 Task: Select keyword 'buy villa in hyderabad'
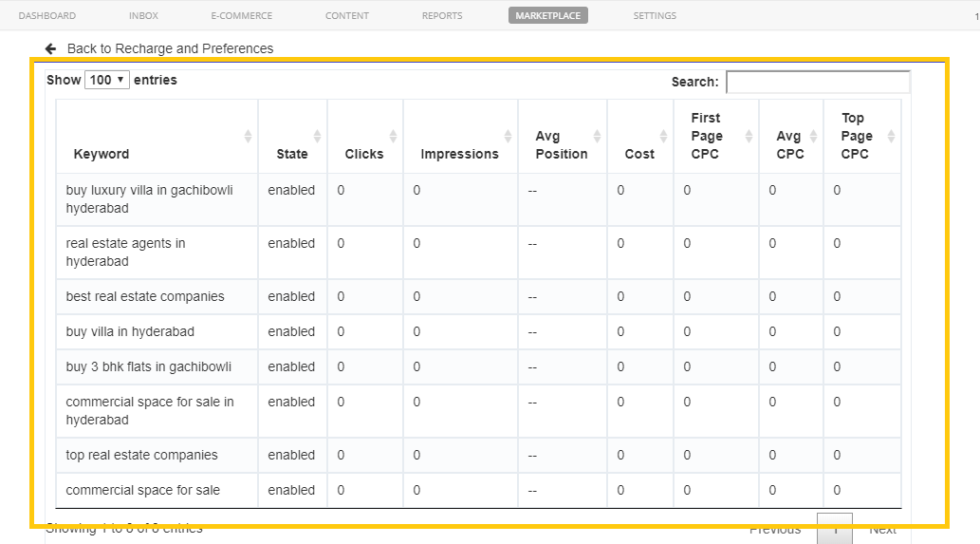coord(130,331)
